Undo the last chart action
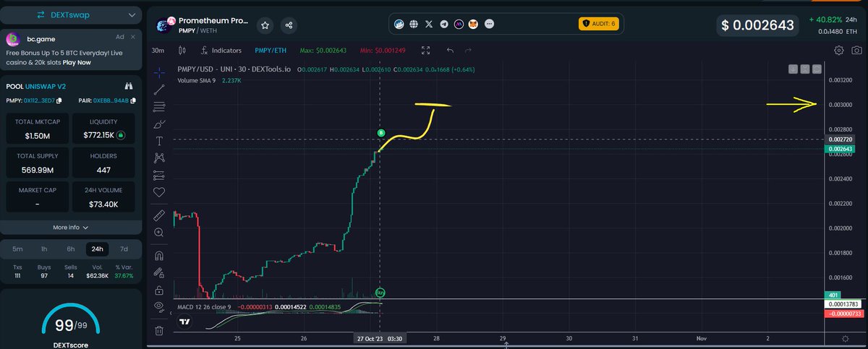 click(x=451, y=51)
